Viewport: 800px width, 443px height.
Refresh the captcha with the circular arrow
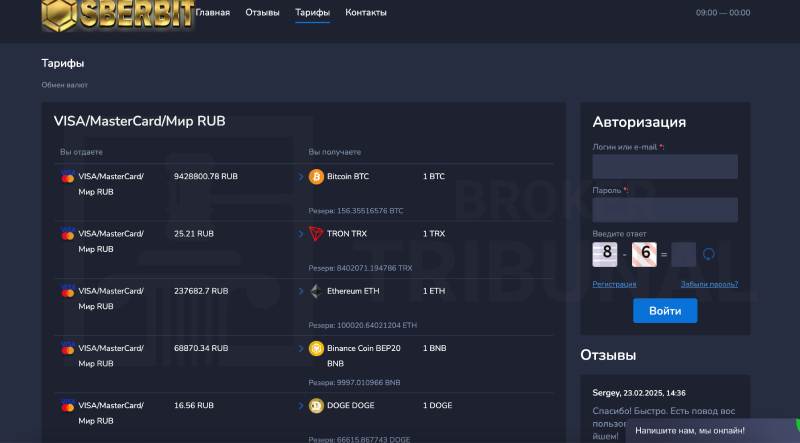(x=709, y=254)
